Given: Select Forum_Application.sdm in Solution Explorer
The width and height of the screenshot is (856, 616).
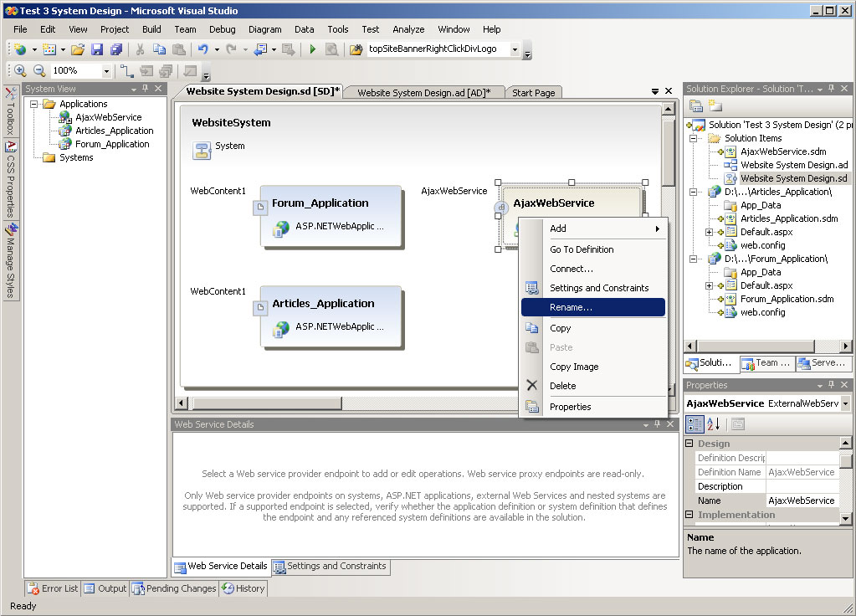Looking at the screenshot, I should coord(787,300).
